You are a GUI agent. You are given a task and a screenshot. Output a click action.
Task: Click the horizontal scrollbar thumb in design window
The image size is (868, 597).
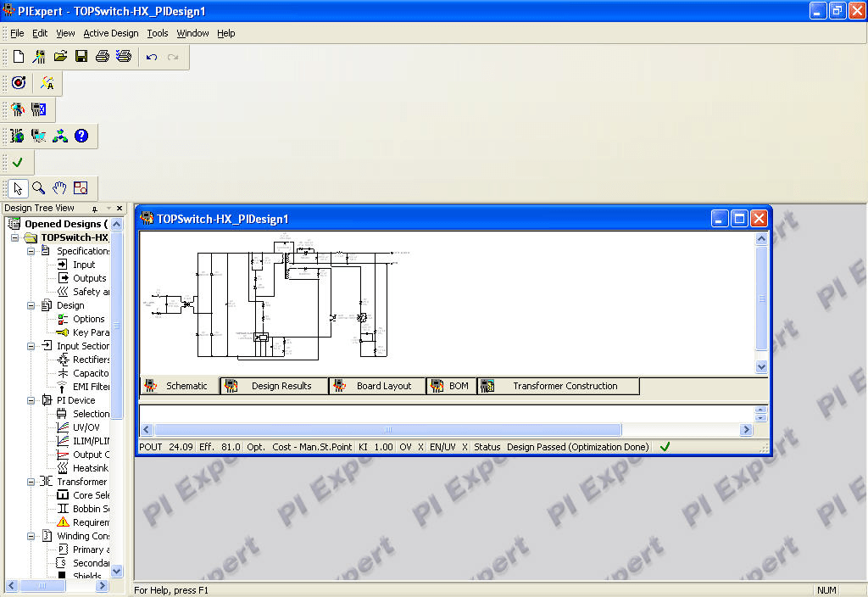pos(388,430)
